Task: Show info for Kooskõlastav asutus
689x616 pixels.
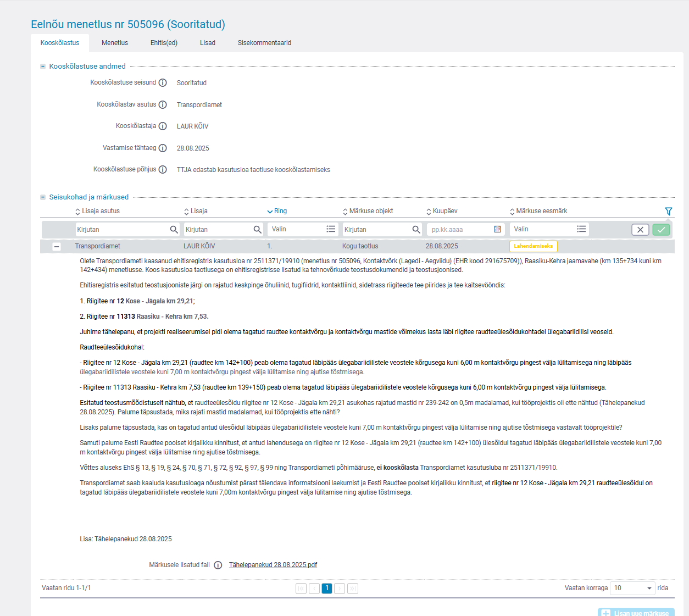Action: (x=163, y=104)
